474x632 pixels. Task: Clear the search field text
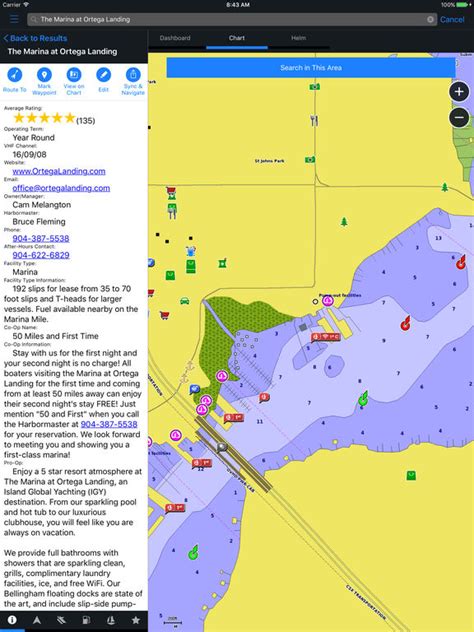(x=430, y=19)
